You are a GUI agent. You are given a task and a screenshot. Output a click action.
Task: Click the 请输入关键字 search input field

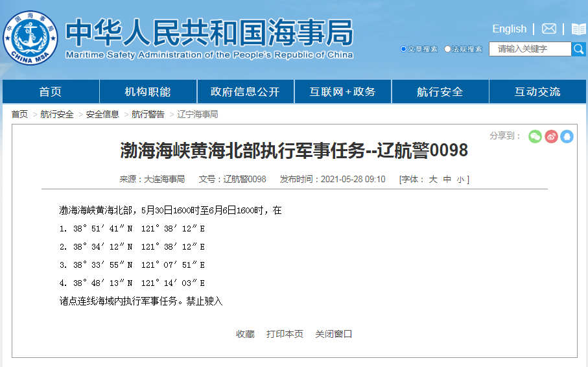[530, 49]
